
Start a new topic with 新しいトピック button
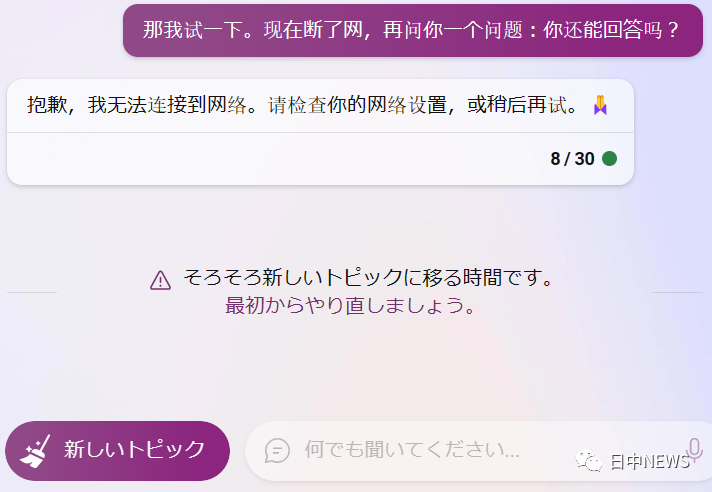(x=117, y=451)
